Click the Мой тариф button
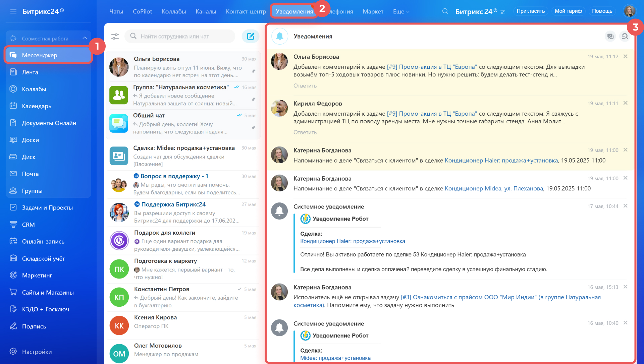 (x=568, y=11)
